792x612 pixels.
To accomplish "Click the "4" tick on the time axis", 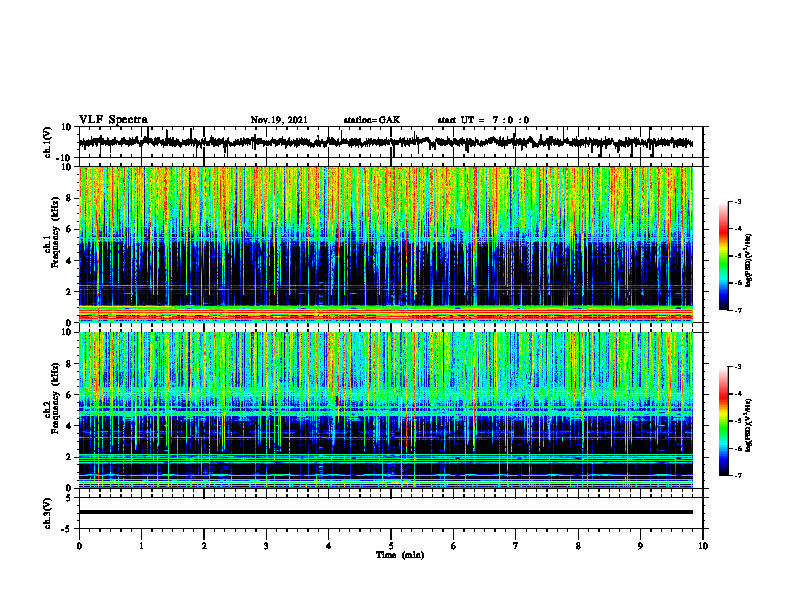I will (x=329, y=546).
